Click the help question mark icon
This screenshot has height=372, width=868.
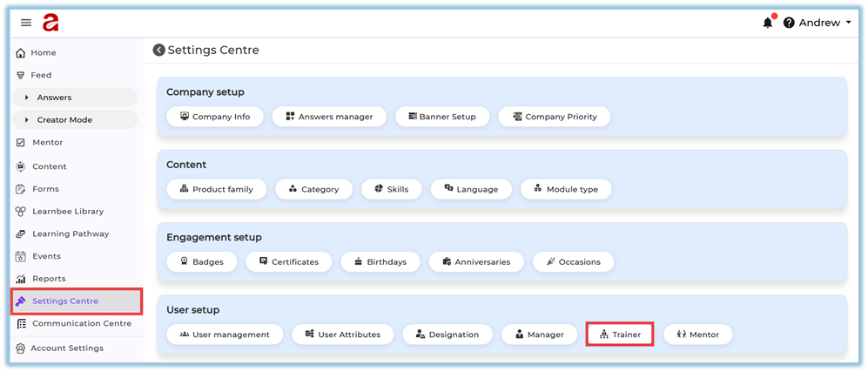coord(789,23)
